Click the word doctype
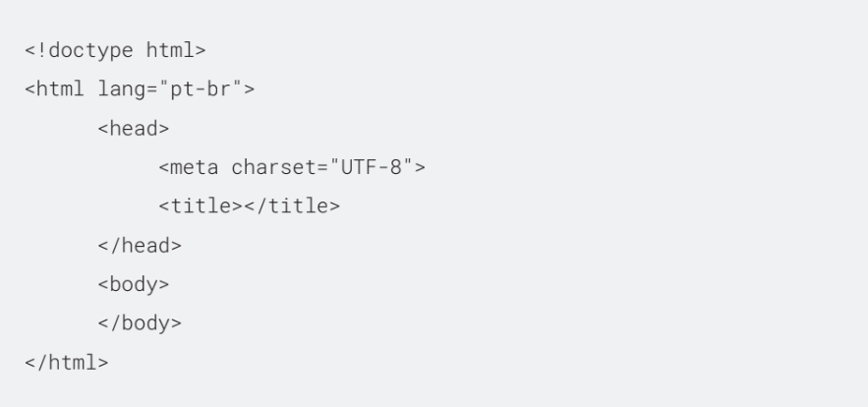The width and height of the screenshot is (868, 407). pos(90,51)
